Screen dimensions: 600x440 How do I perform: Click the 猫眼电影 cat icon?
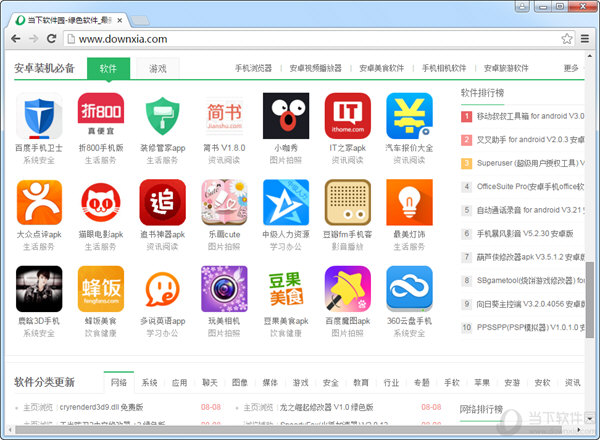pyautogui.click(x=101, y=202)
